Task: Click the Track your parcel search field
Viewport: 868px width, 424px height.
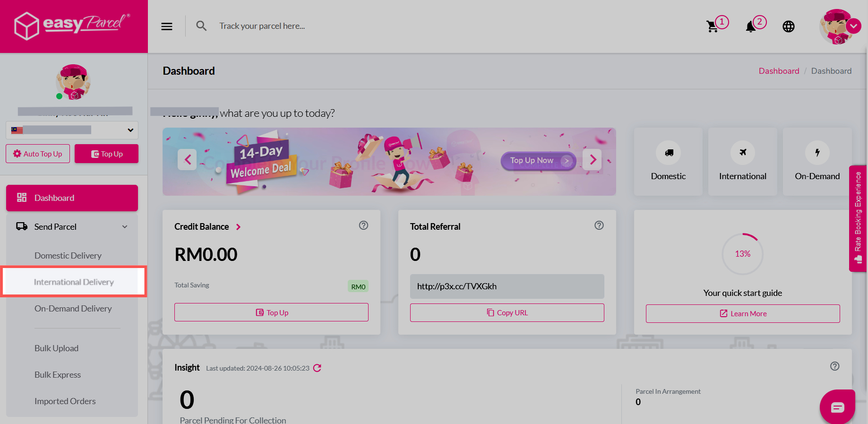Action: coord(262,26)
